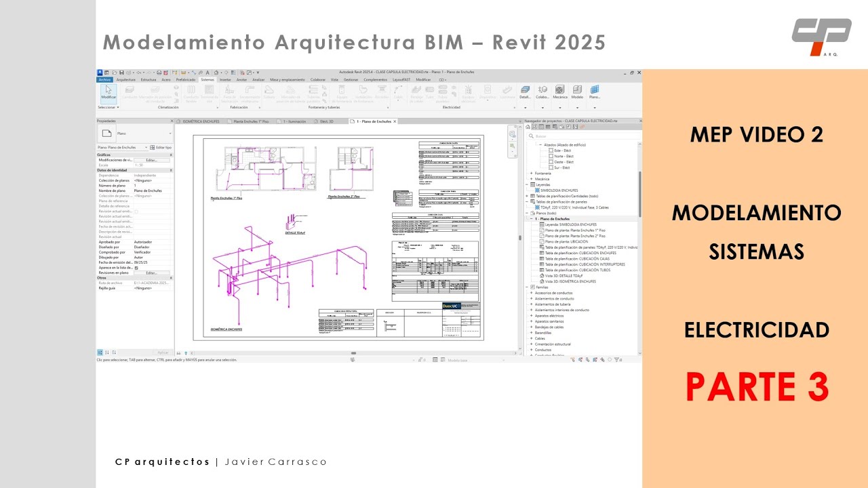Click the Plano panel icon in ribbon
Screen dimensions: 868x488
click(x=594, y=92)
